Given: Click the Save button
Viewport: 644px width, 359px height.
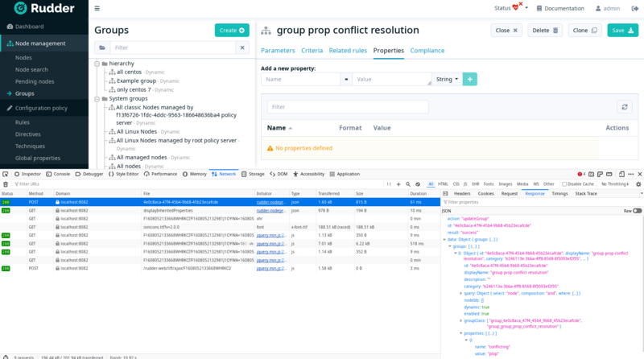Looking at the screenshot, I should [x=622, y=31].
